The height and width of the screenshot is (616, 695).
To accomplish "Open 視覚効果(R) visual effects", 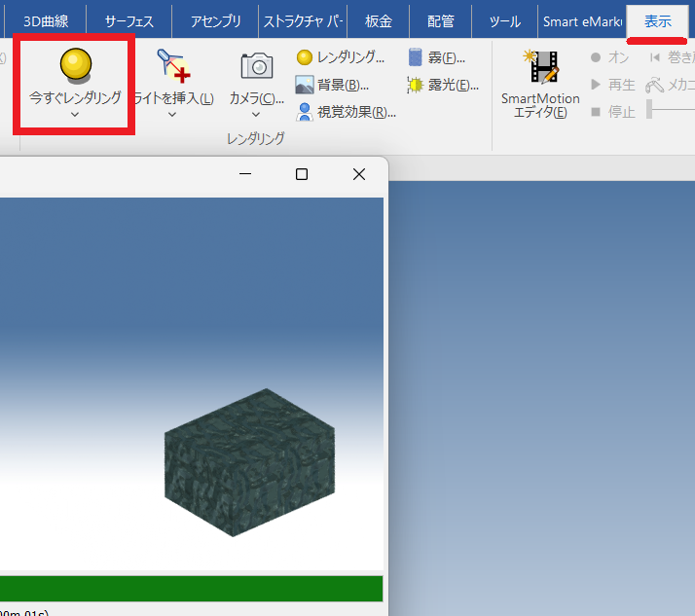I will click(347, 112).
